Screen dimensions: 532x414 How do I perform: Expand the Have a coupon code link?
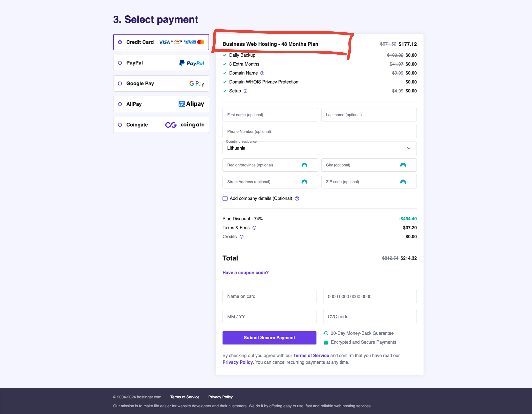point(245,273)
